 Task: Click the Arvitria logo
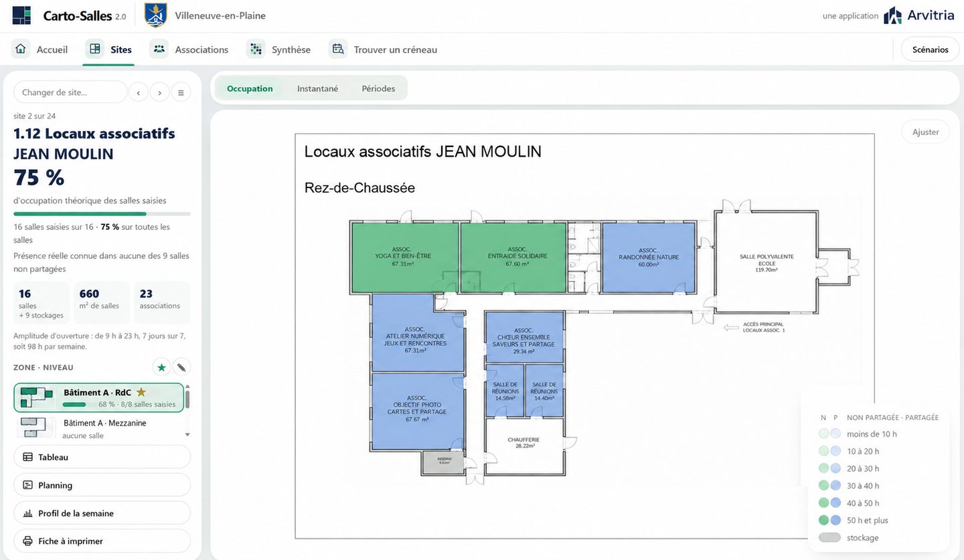click(x=919, y=15)
